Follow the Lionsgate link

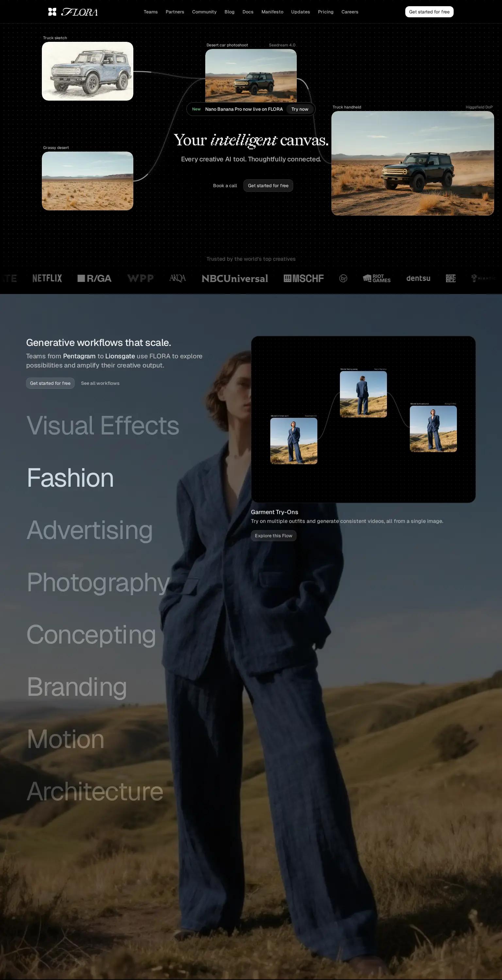[x=120, y=356]
